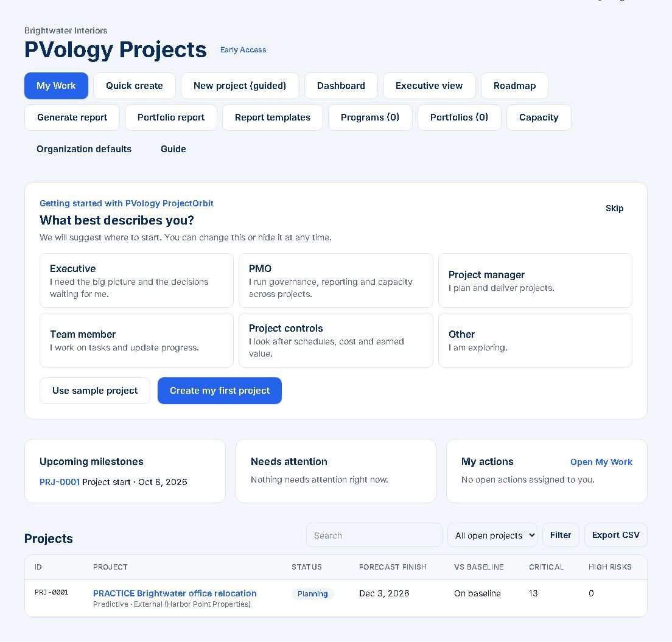Choose the Project controls role card
This screenshot has height=642, width=672.
pyautogui.click(x=335, y=340)
